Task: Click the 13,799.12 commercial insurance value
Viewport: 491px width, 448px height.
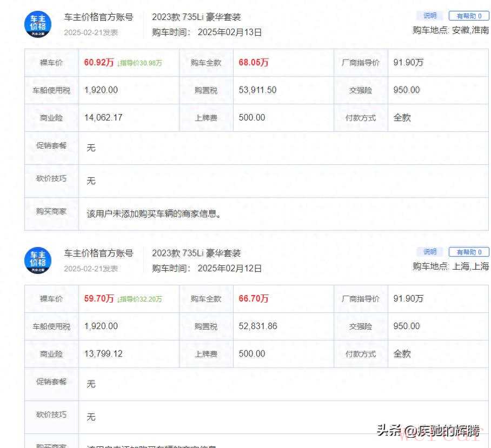Action: (103, 353)
